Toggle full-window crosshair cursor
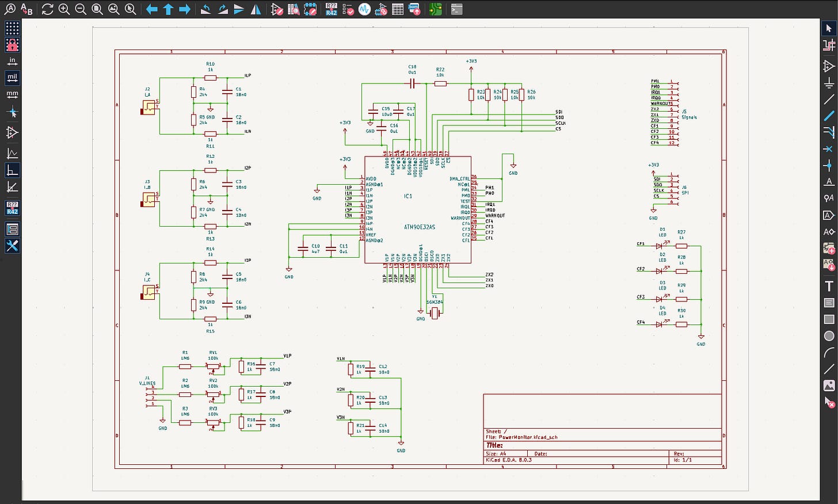 coord(12,112)
